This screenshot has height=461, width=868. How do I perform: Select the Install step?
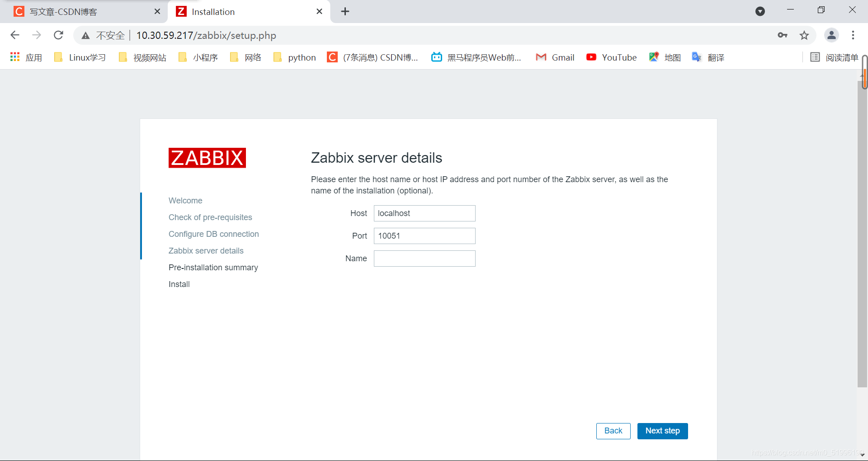pos(179,284)
